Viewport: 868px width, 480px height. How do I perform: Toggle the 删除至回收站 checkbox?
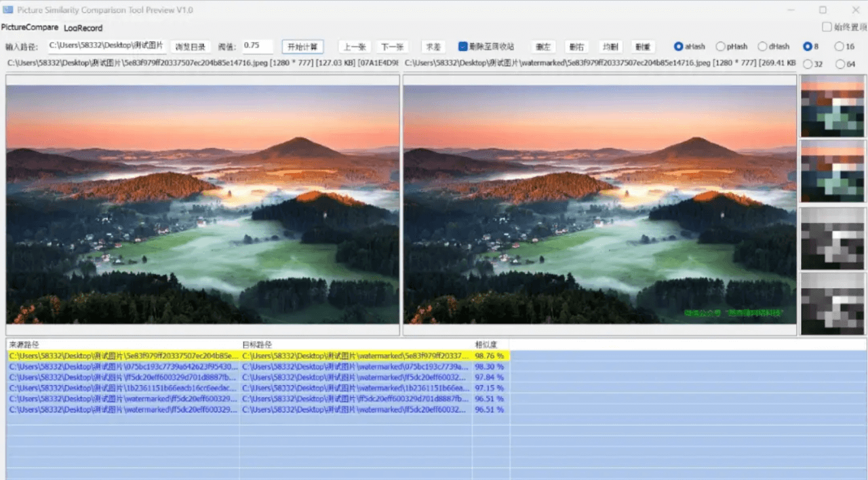click(463, 47)
